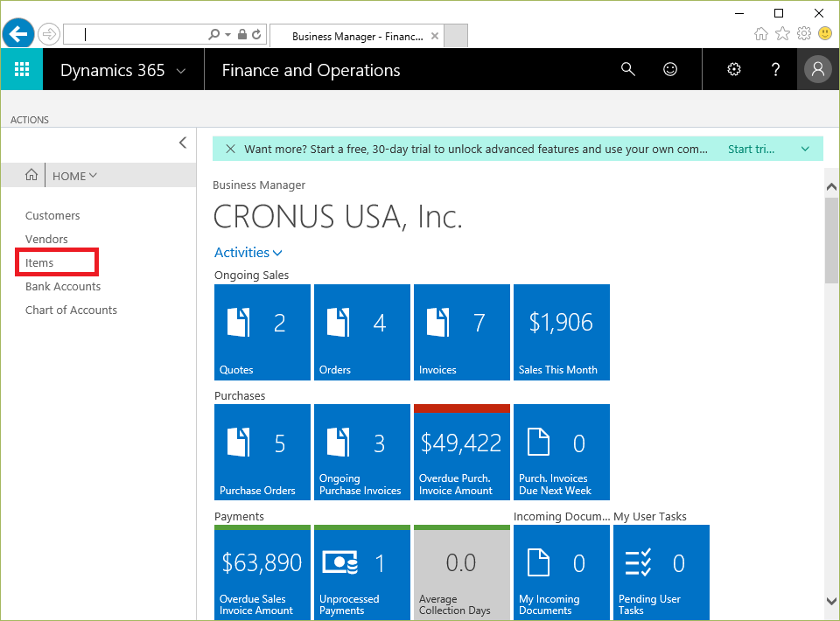Image resolution: width=840 pixels, height=621 pixels.
Task: Click the Purchases section label
Action: pyautogui.click(x=240, y=395)
